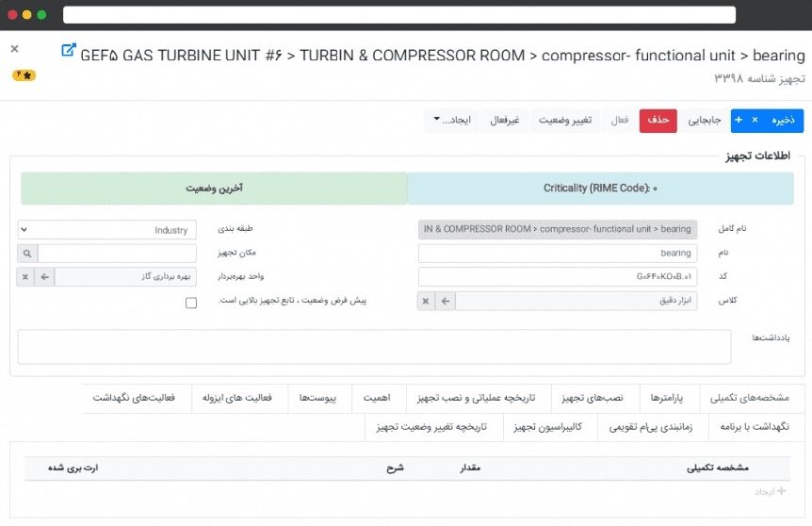Image resolution: width=812 pixels, height=526 pixels.
Task: Close the equipment panel with X
Action: pyautogui.click(x=14, y=49)
